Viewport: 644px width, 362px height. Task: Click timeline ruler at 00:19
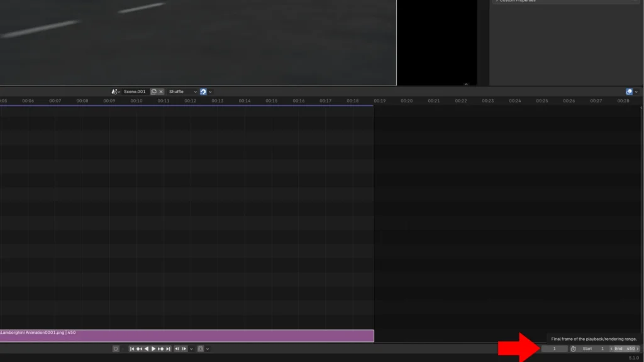pos(379,101)
